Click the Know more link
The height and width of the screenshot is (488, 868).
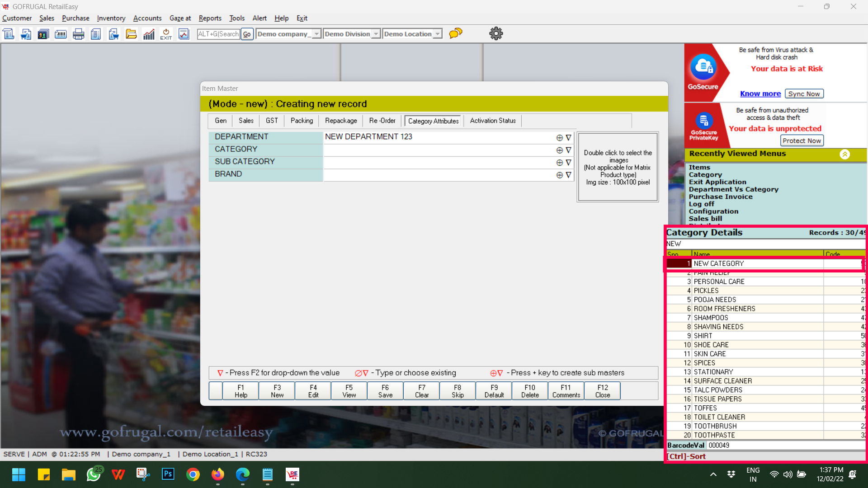click(760, 94)
